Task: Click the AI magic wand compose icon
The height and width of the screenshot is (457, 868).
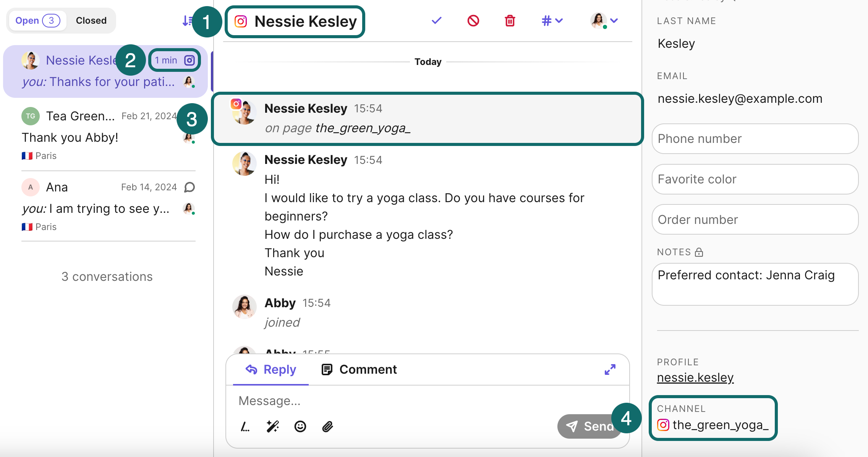Action: [274, 426]
